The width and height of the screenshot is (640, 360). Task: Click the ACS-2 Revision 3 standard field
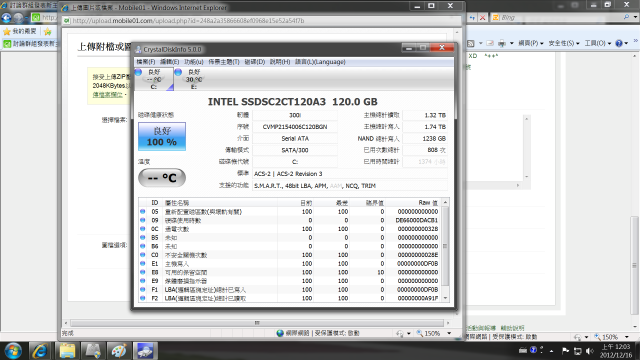tap(350, 174)
